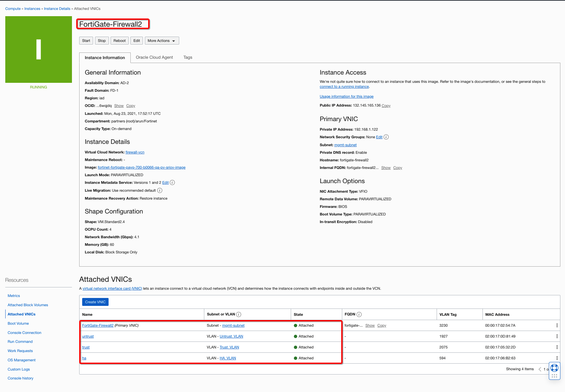Open actions menu for untrust VNIC row
This screenshot has width=565, height=392.
pos(557,336)
